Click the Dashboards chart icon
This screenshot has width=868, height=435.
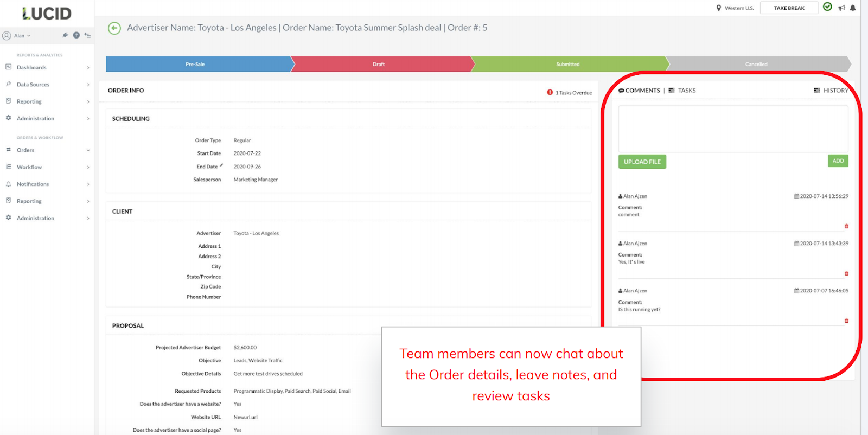click(9, 67)
